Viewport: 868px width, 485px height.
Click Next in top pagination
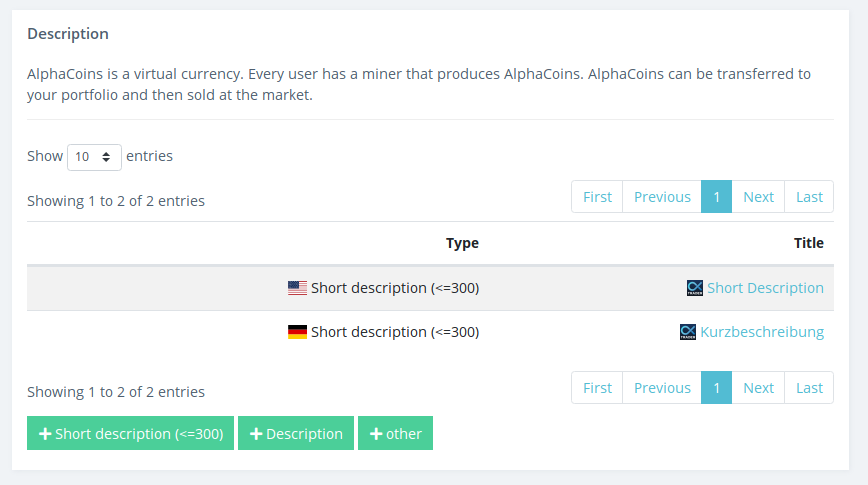coord(758,197)
